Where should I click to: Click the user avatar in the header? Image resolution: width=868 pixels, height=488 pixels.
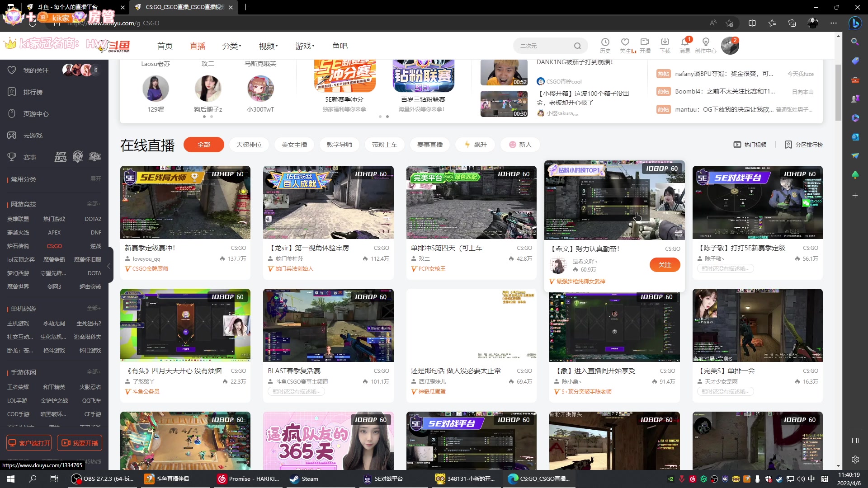click(730, 46)
